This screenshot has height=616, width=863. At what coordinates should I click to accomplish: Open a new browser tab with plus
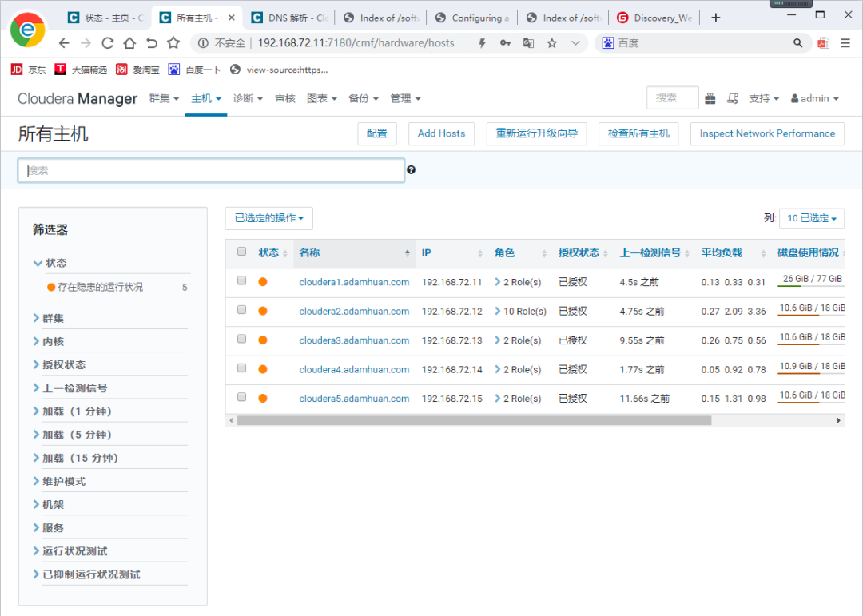click(x=715, y=18)
